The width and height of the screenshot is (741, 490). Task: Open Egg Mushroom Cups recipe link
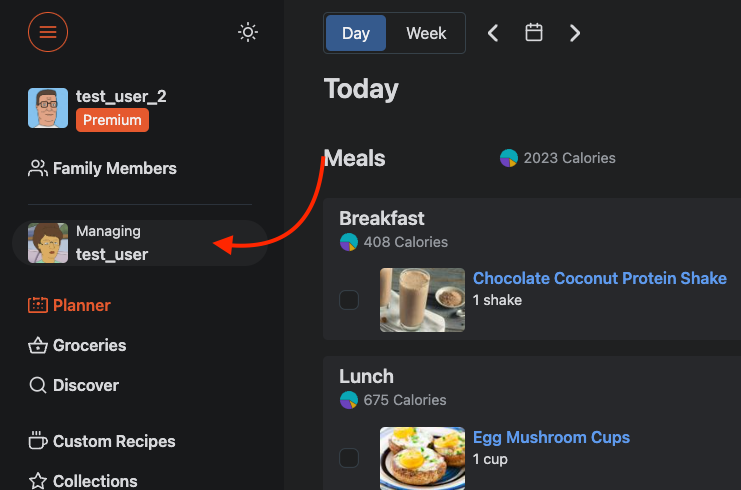point(551,437)
